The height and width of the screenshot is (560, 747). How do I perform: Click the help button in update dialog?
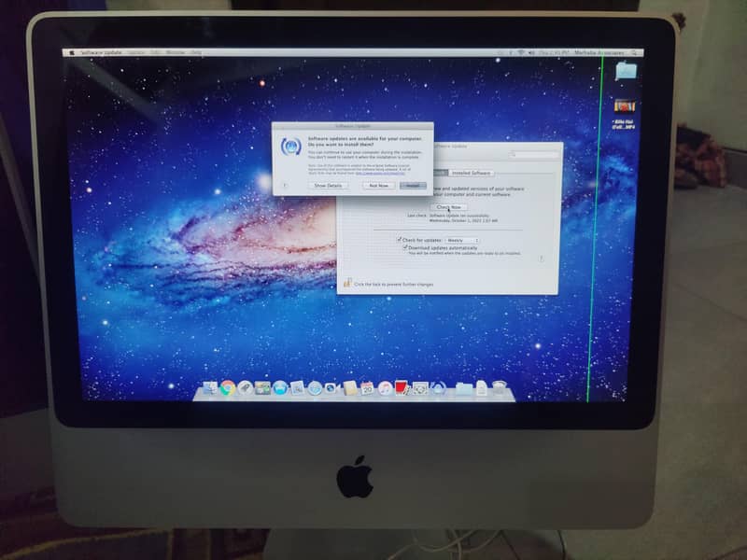point(285,186)
